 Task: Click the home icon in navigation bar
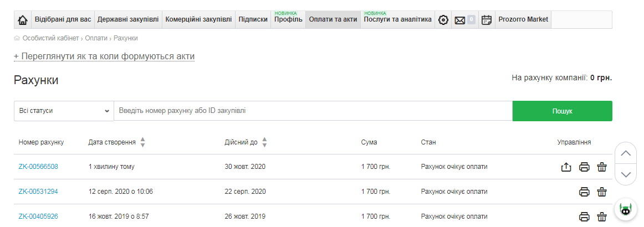pyautogui.click(x=23, y=20)
